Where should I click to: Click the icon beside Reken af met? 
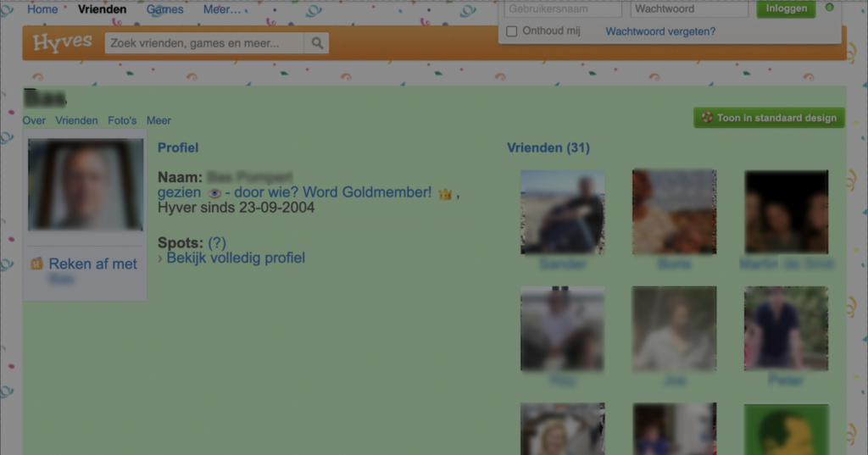[x=36, y=264]
